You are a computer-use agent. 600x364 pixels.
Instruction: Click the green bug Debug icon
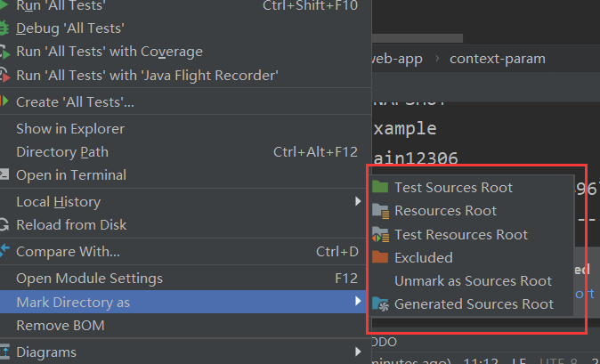tap(4, 28)
